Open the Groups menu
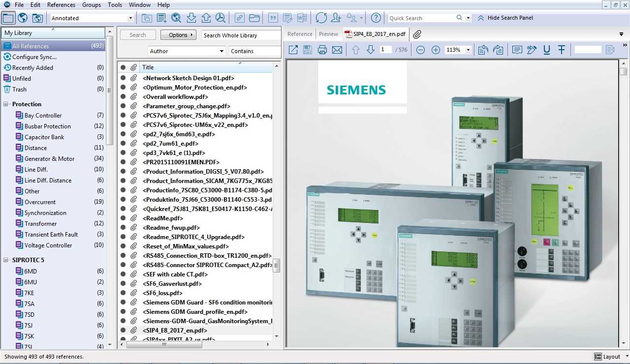The height and width of the screenshot is (364, 630). (x=92, y=5)
